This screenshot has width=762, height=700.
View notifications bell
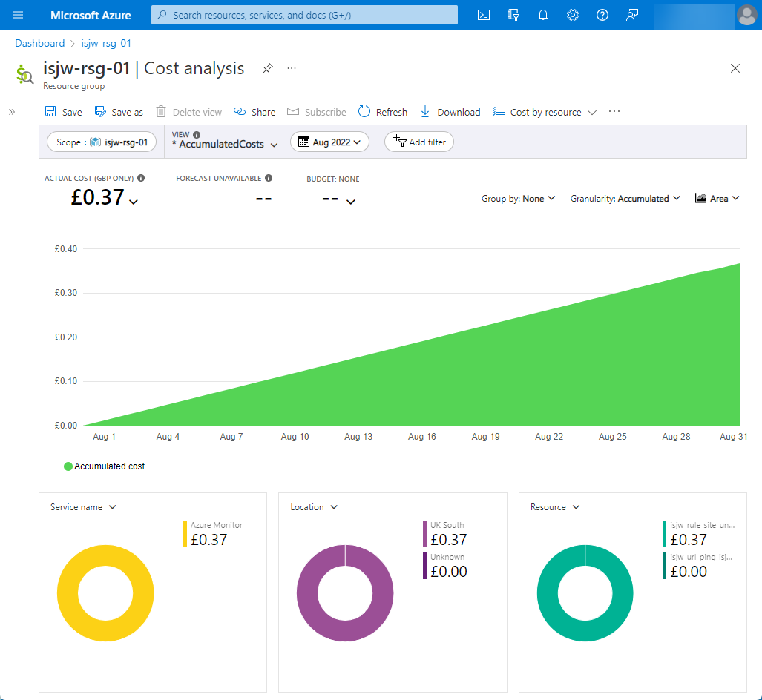[543, 15]
